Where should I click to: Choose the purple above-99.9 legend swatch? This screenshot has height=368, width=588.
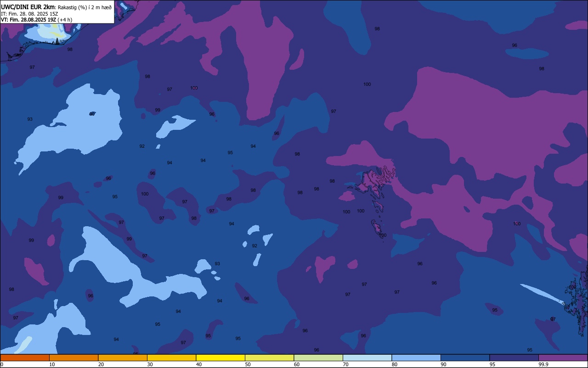[x=563, y=357]
